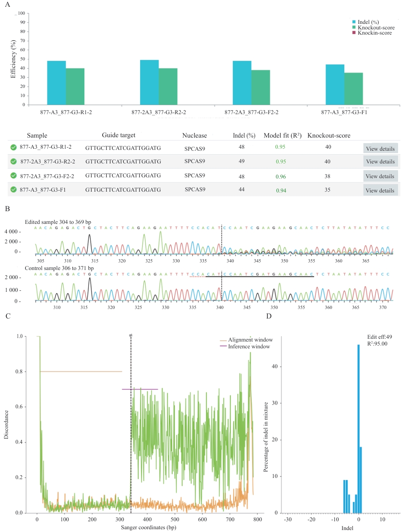Select View details for sample 877-A3_877-G3-F1
The width and height of the screenshot is (404, 532).
(380, 190)
